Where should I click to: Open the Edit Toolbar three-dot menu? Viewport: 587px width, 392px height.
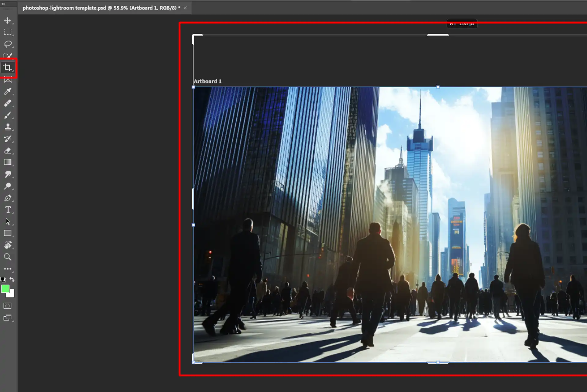(x=8, y=269)
